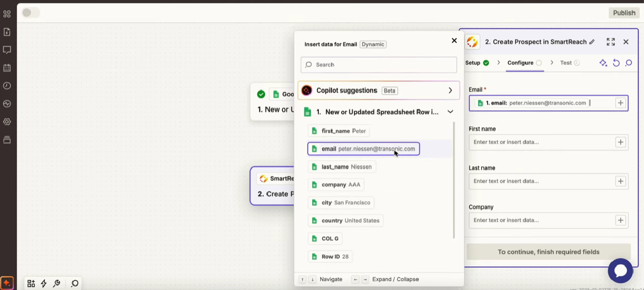Click the refresh fields circular arrow icon
Screen dimensions: 644x290
[x=616, y=63]
